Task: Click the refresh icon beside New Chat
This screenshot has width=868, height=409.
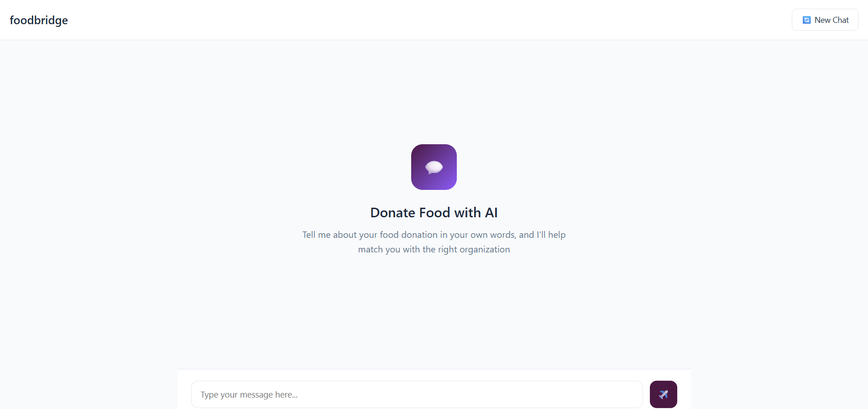Action: 806,20
